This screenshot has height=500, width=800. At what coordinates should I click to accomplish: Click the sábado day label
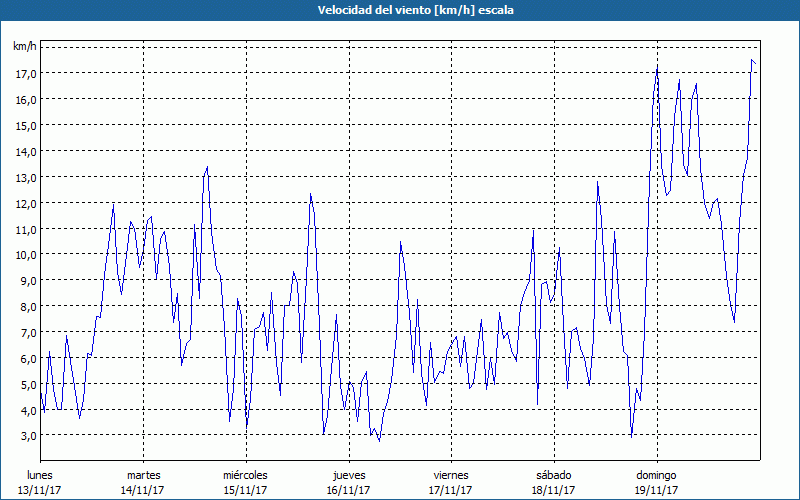point(553,474)
